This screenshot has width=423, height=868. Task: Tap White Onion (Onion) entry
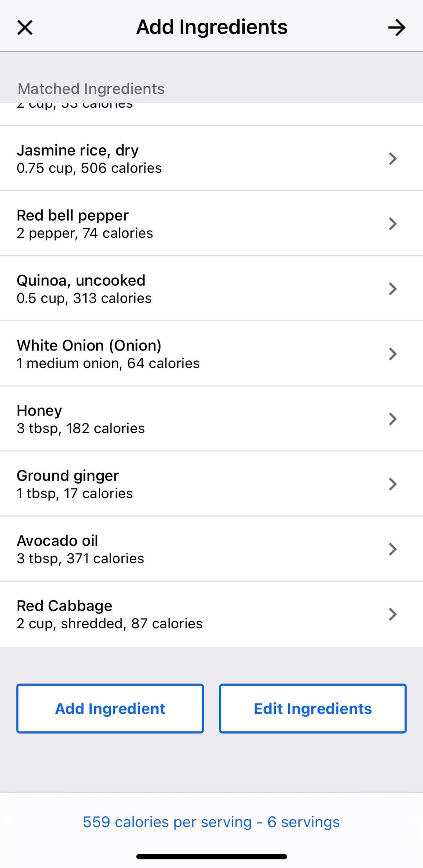89,345
